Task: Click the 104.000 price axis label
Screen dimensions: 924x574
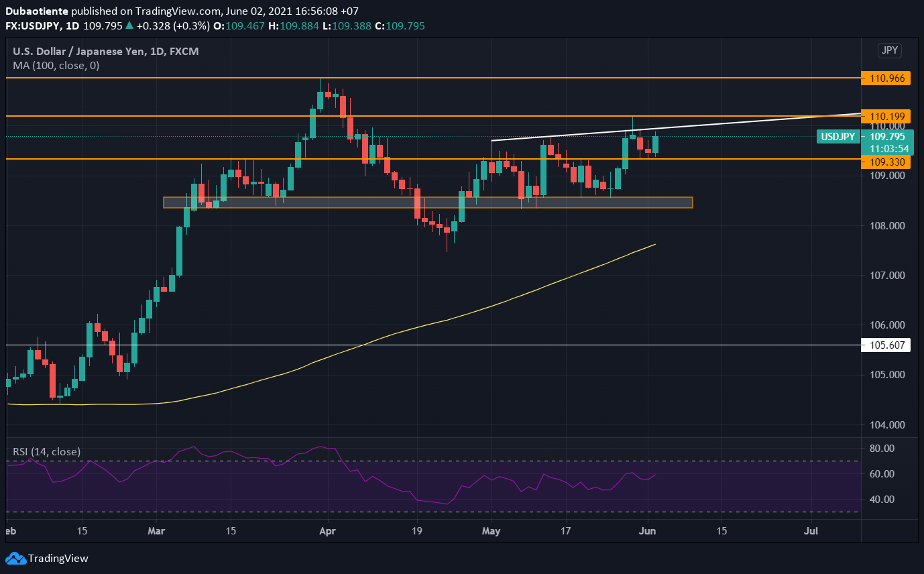Action: pos(887,425)
